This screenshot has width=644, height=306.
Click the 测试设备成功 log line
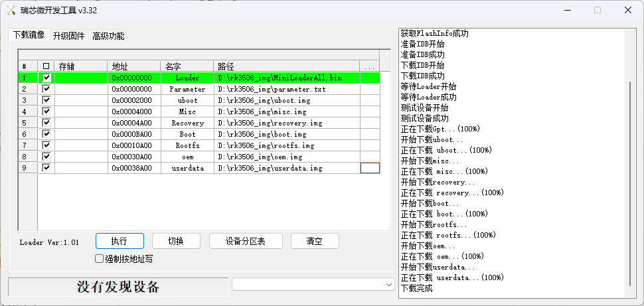(424, 118)
